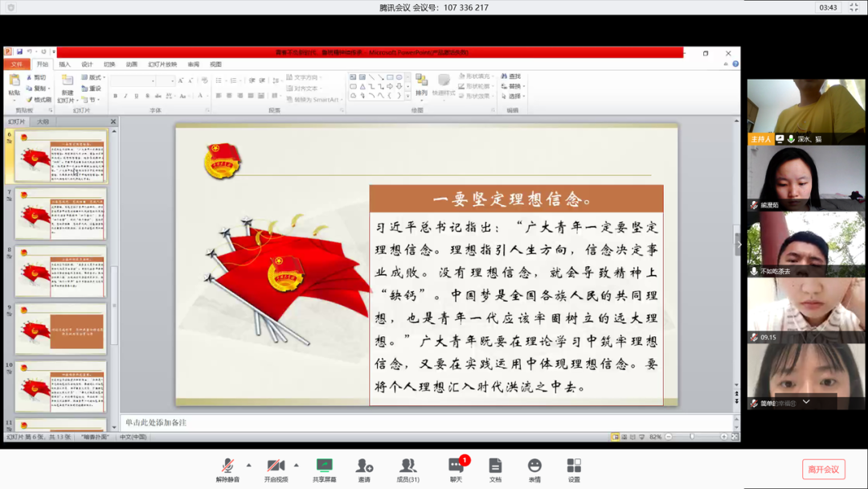Open the invite (邀请) icon

(365, 467)
